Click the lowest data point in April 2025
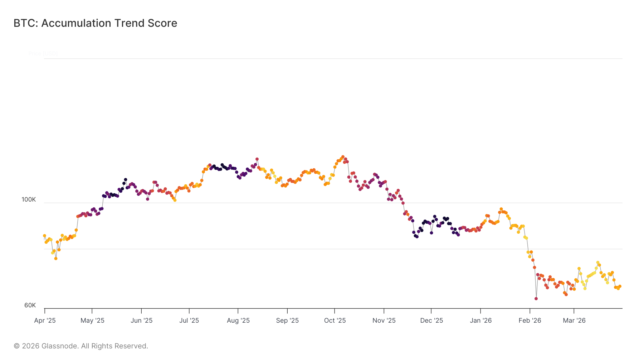The width and height of the screenshot is (644, 362). click(x=56, y=258)
